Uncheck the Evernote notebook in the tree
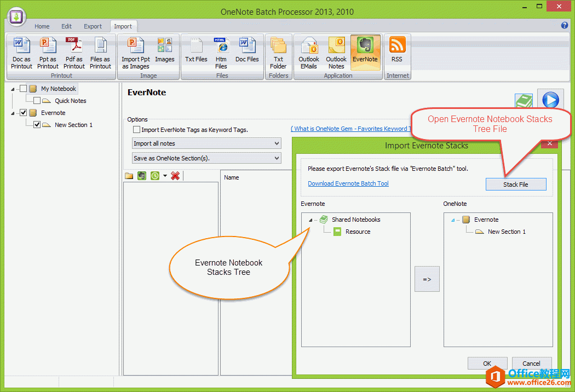Image resolution: width=575 pixels, height=392 pixels. tap(24, 112)
